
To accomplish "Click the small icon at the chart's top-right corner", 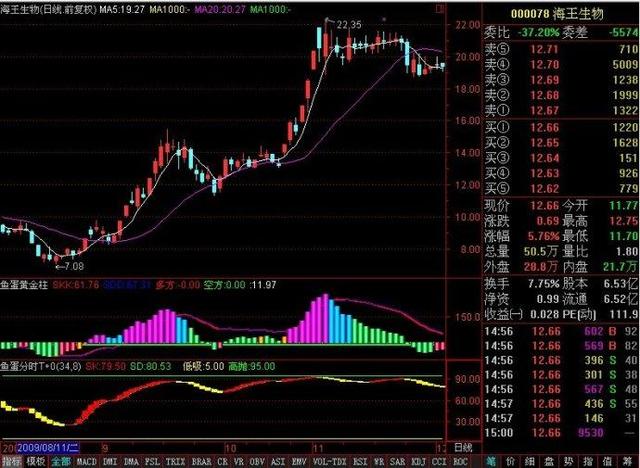I will point(440,9).
